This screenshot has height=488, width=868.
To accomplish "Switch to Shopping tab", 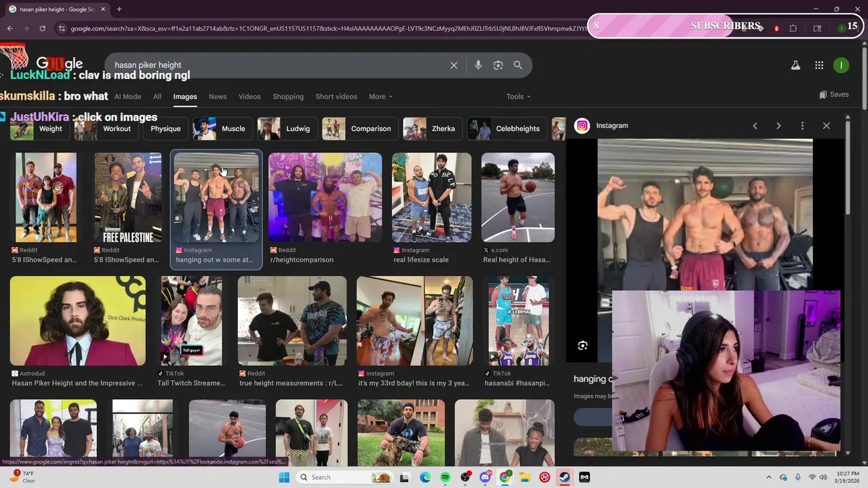I will 288,96.
